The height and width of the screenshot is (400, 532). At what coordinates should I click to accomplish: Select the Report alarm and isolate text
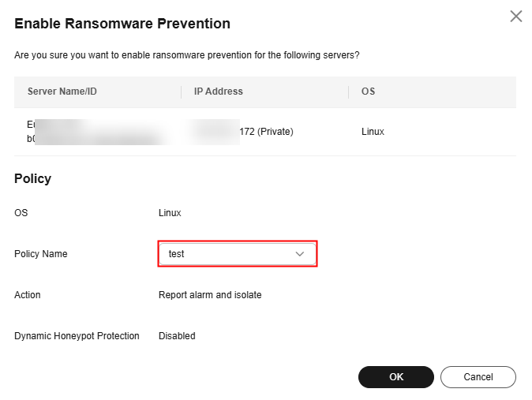(x=210, y=295)
